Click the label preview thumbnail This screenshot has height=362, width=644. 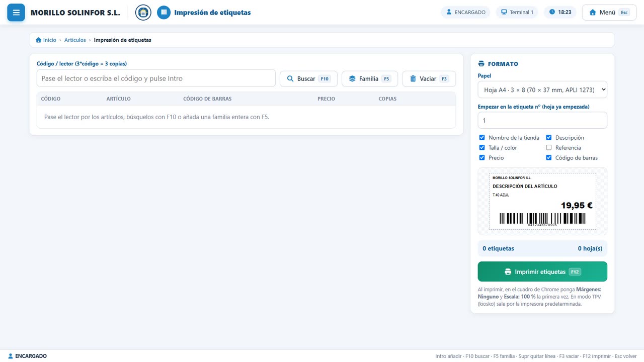[x=542, y=201]
